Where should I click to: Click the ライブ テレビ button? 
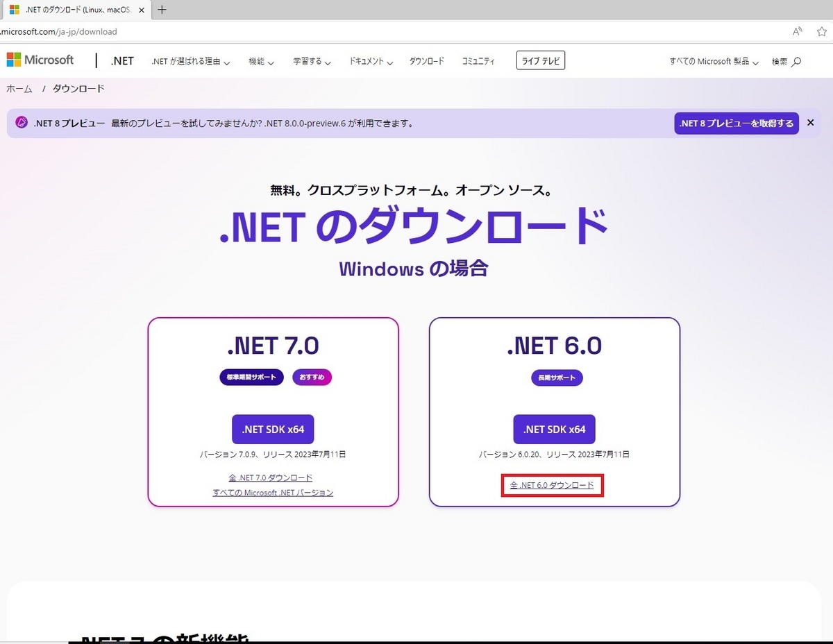pos(541,61)
